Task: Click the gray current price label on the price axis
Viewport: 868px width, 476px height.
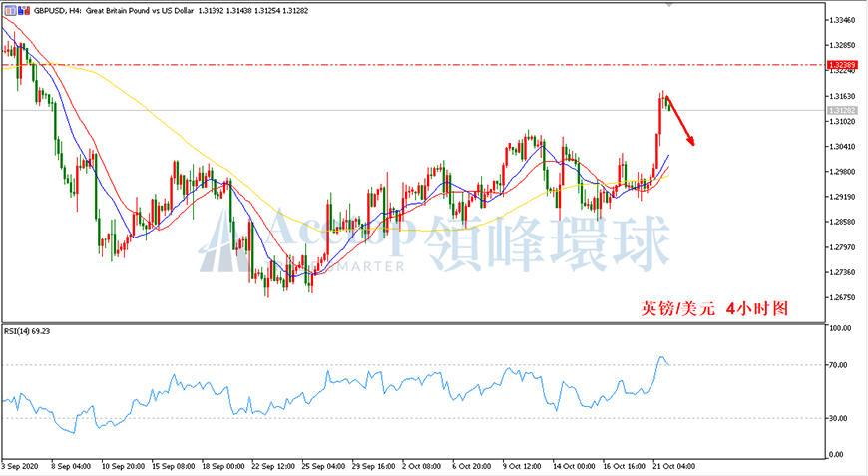Action: point(841,110)
